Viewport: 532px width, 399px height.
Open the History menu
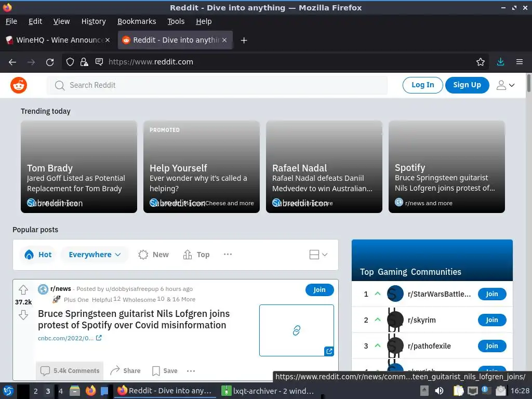click(94, 21)
